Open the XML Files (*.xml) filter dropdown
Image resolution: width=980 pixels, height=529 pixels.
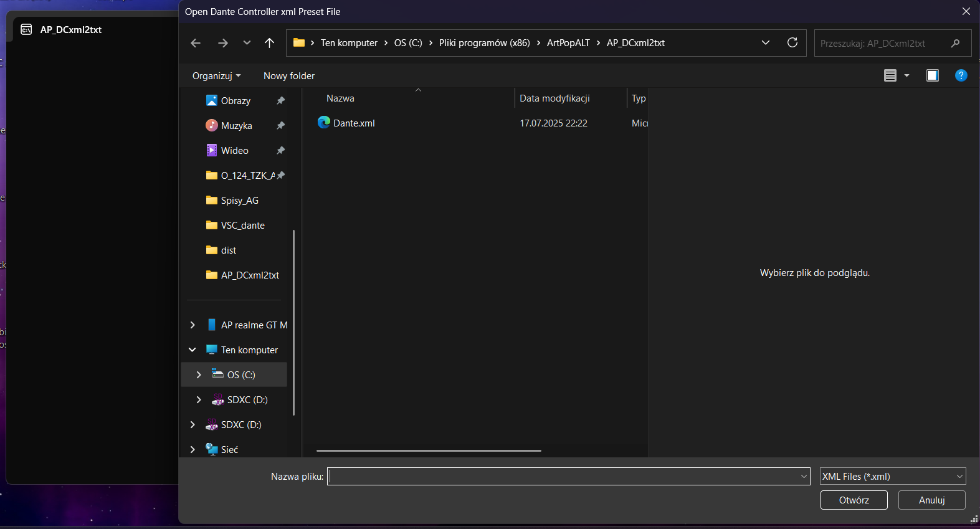(x=893, y=477)
